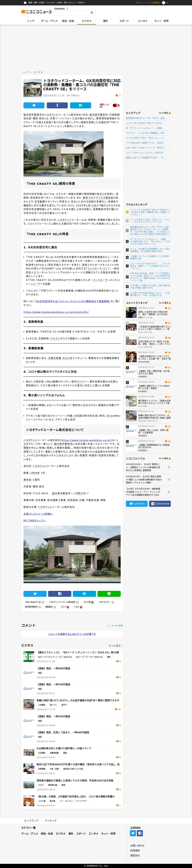The width and height of the screenshot is (192, 868).
Task: Share via Twitter button below article image
Action: click(35, 593)
